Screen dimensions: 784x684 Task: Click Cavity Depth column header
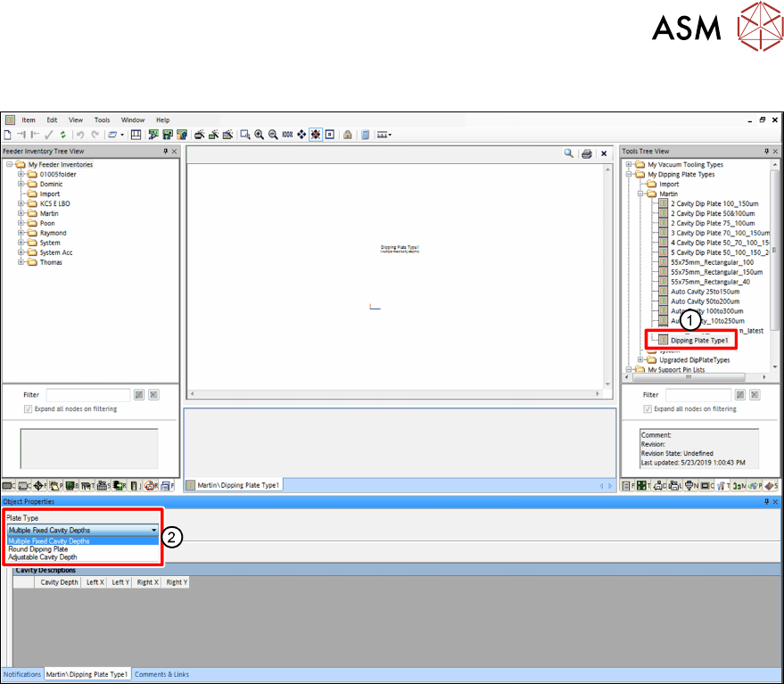click(59, 582)
